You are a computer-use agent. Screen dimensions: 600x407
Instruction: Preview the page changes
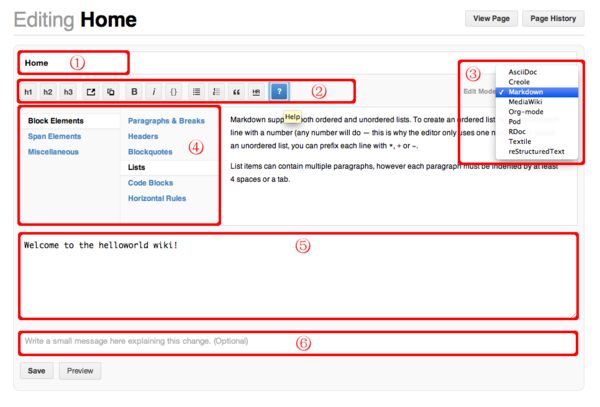click(80, 371)
